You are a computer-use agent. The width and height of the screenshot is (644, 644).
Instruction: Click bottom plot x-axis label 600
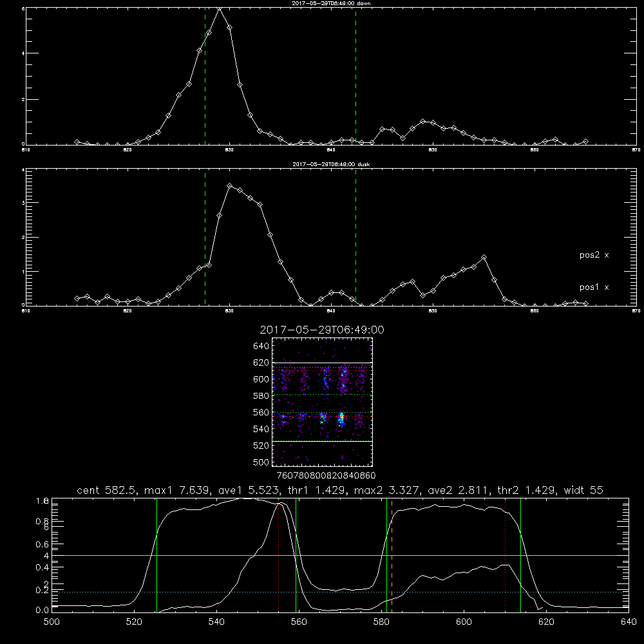pos(464,622)
